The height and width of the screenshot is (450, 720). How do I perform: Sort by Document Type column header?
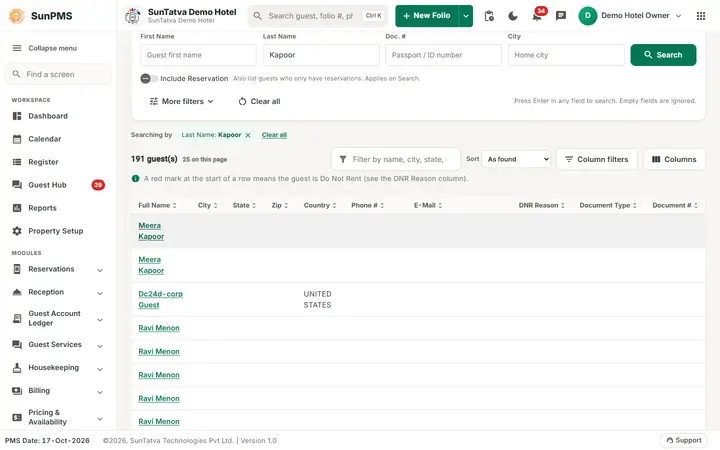click(608, 205)
